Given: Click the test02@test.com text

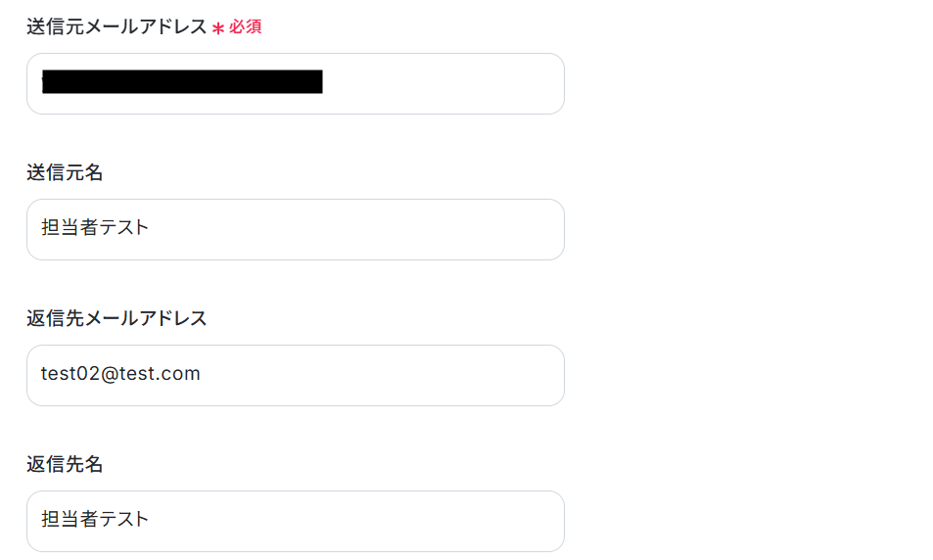Looking at the screenshot, I should coord(120,374).
